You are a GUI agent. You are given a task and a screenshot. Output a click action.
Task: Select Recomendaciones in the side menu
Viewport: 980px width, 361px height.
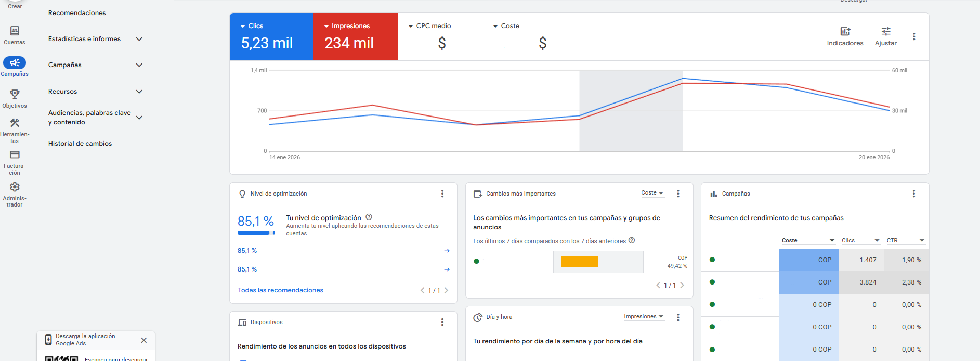(x=77, y=13)
